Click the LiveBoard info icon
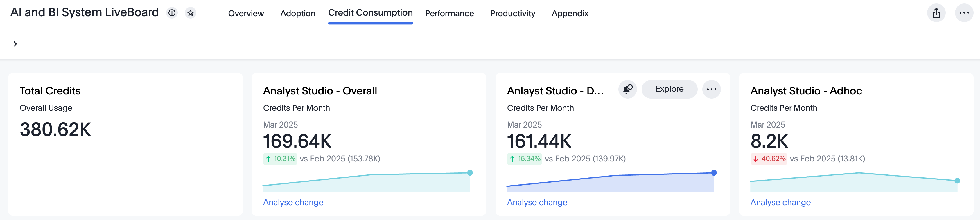Viewport: 980px width, 220px height. 172,13
